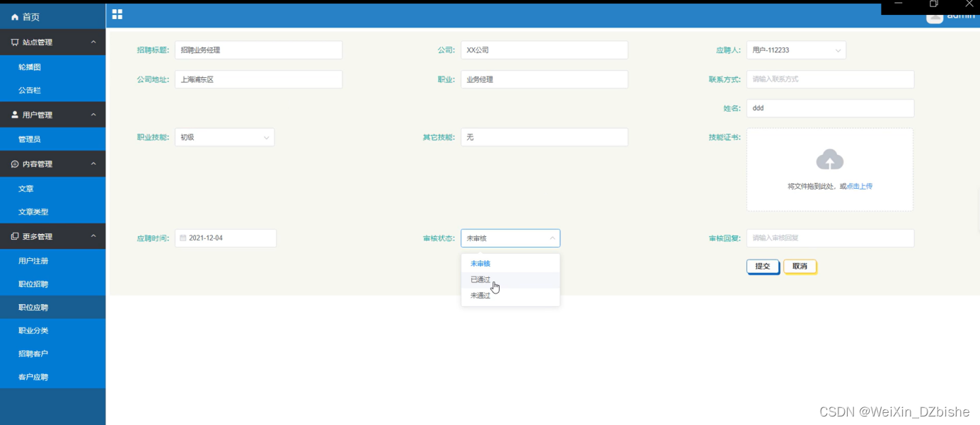The width and height of the screenshot is (980, 425).
Task: Collapse the 用户管理 section chevron
Action: (93, 115)
